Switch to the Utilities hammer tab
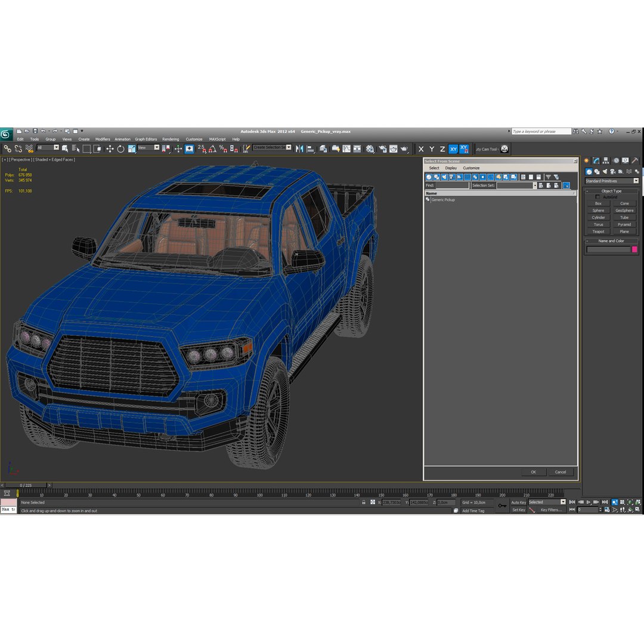The width and height of the screenshot is (644, 644). (635, 160)
